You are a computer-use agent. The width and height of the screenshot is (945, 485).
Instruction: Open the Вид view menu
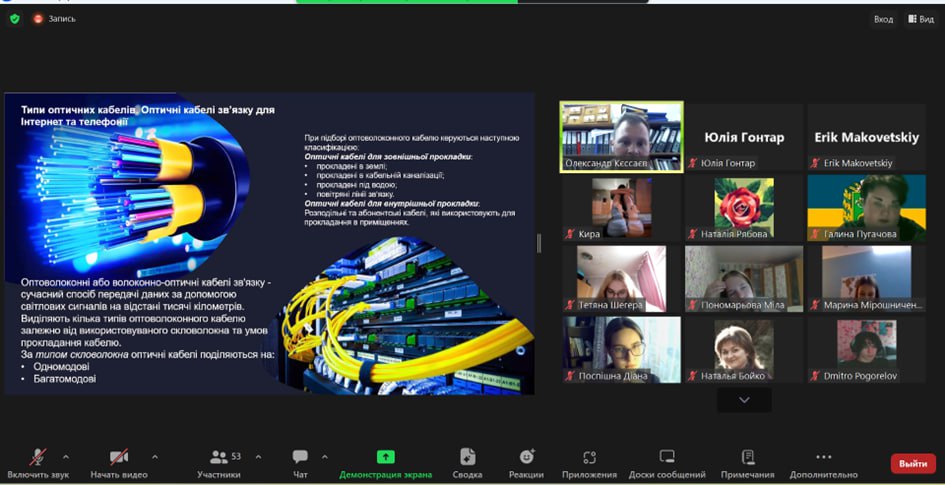coord(920,19)
